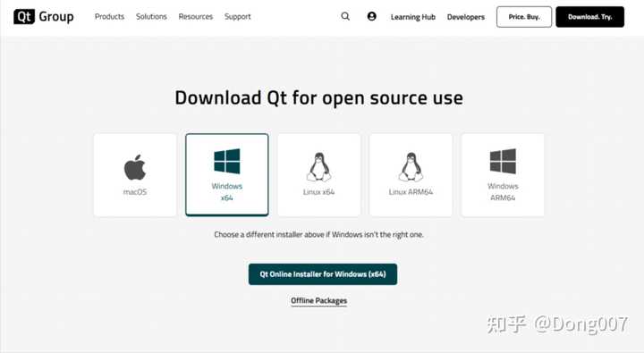Open the Solutions menu

click(151, 16)
